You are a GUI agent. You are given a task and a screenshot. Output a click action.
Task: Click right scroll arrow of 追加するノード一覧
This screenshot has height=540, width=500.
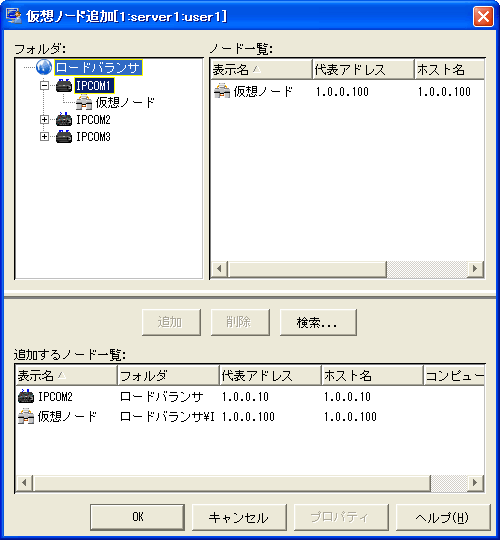click(x=476, y=483)
